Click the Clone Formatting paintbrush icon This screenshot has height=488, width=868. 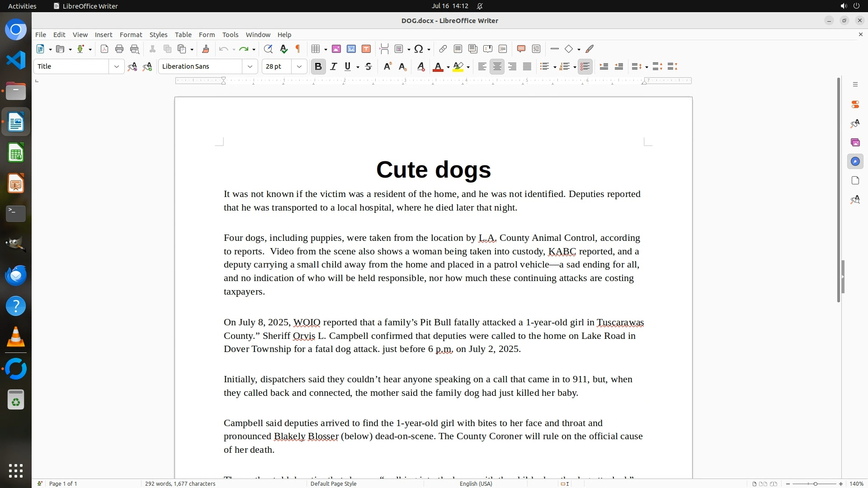206,49
